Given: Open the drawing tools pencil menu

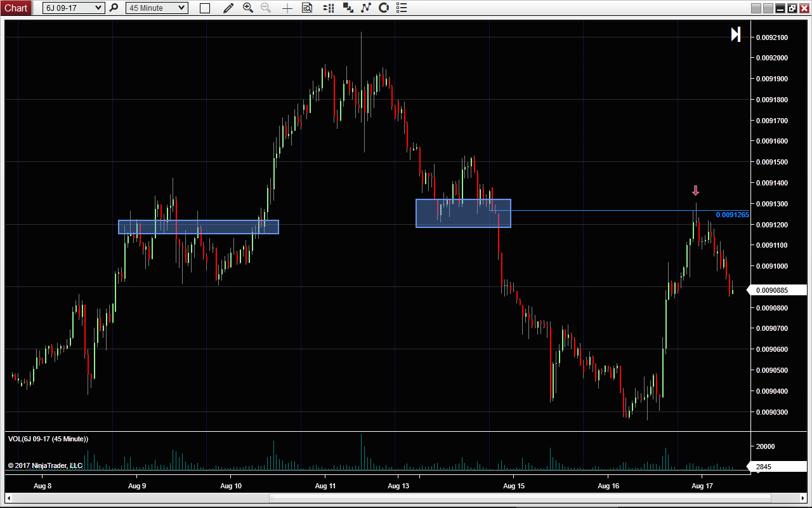Looking at the screenshot, I should (x=228, y=8).
